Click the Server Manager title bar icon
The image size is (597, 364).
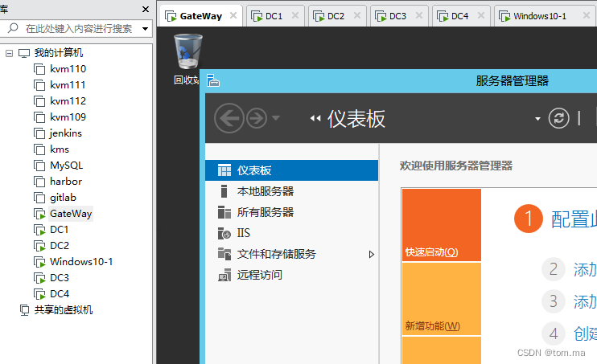click(x=213, y=80)
